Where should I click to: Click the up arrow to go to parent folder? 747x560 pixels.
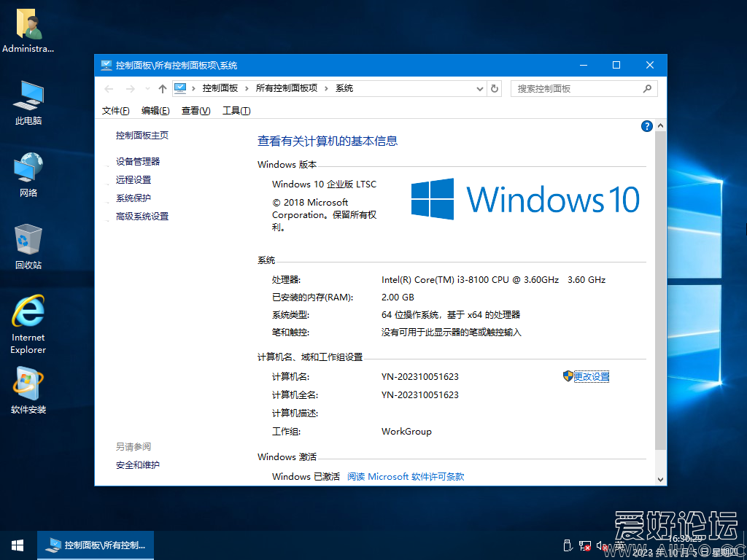coord(162,87)
